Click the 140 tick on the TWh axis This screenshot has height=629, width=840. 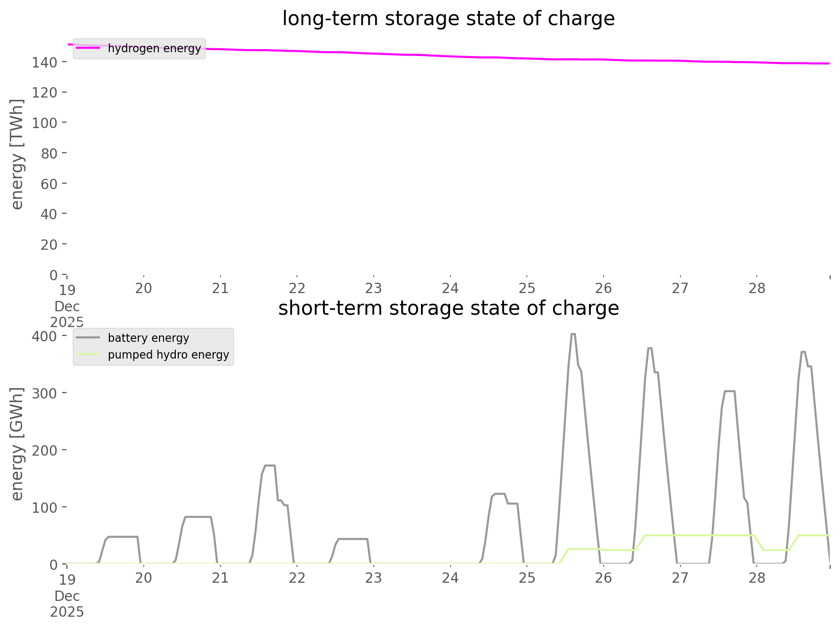click(x=45, y=62)
